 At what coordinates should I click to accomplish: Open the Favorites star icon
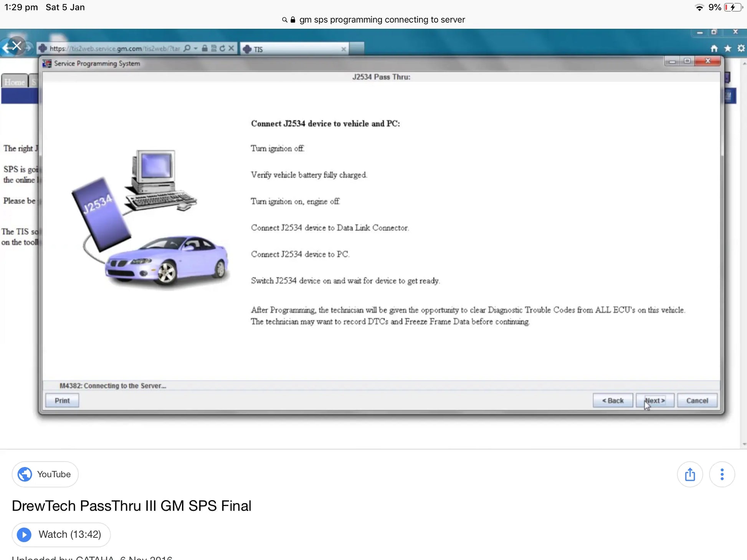pyautogui.click(x=727, y=48)
